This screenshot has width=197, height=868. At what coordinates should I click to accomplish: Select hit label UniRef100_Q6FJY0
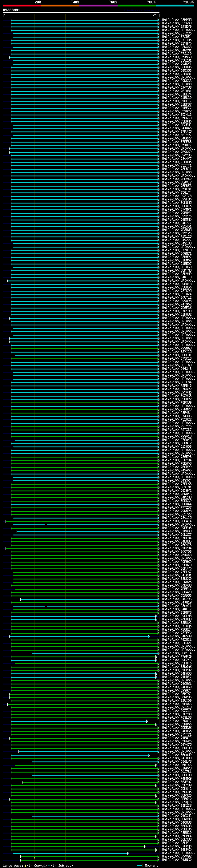(177, 568)
